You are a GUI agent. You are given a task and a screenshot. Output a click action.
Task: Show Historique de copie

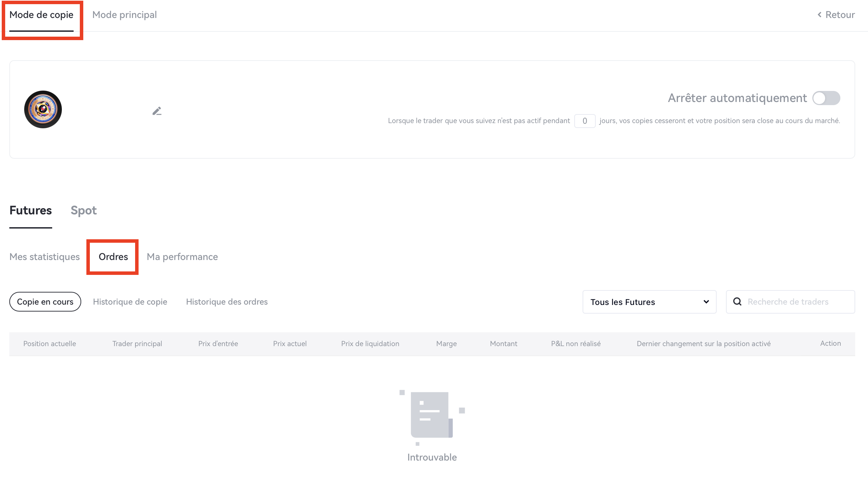tap(130, 302)
